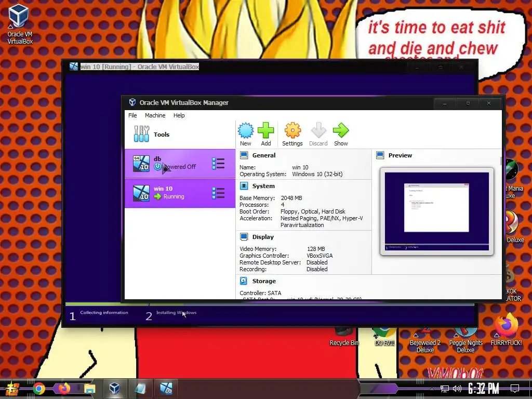Click the network icon in system tray
Screen dimensions: 532x399
pyautogui.click(x=444, y=389)
